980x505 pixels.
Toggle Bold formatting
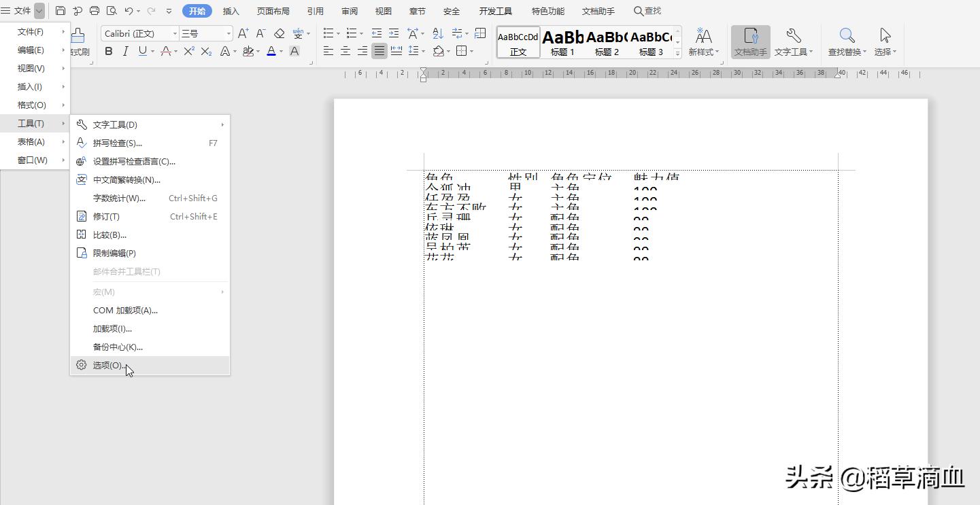(x=109, y=51)
